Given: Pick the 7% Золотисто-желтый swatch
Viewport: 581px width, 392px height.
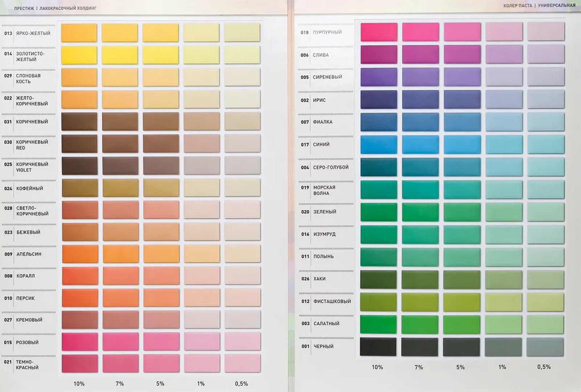Looking at the screenshot, I should point(120,55).
